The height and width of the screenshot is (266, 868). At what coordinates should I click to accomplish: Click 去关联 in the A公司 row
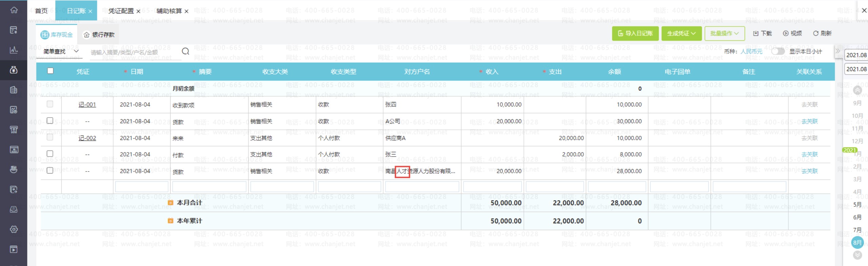809,121
